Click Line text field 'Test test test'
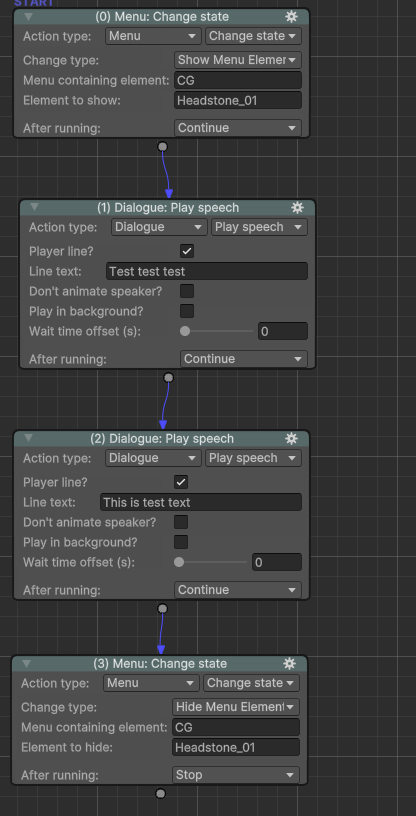 point(207,271)
